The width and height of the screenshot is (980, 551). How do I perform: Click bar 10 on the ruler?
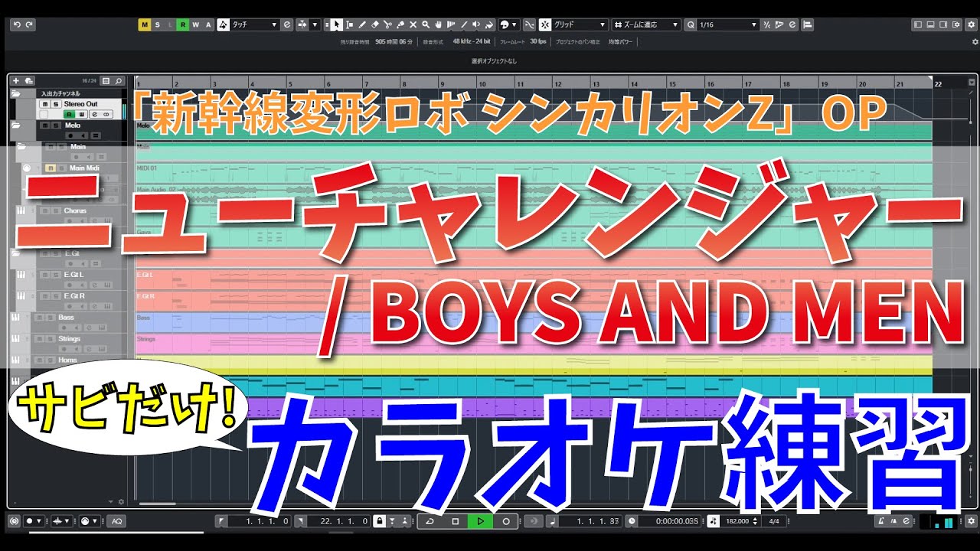(482, 83)
